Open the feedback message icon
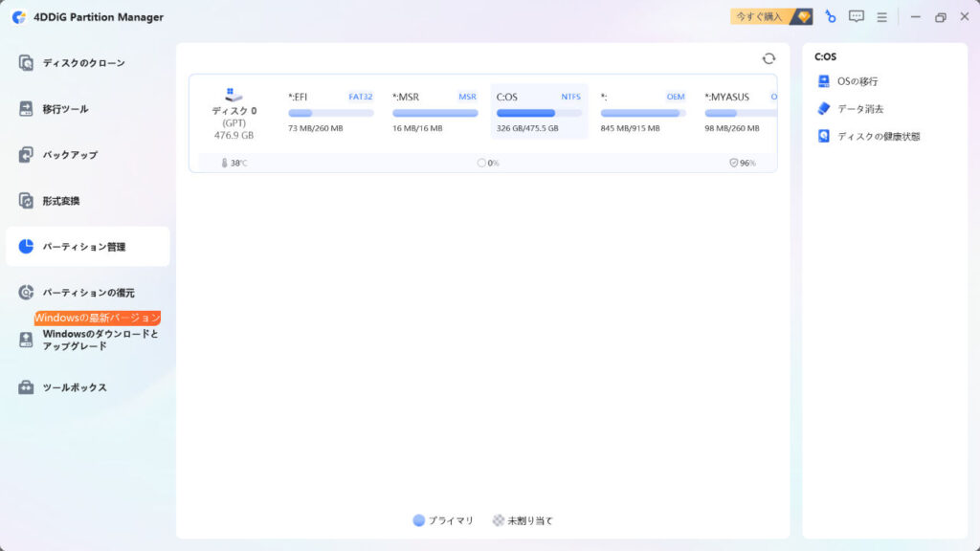Screen dimensions: 980x551 pos(855,16)
